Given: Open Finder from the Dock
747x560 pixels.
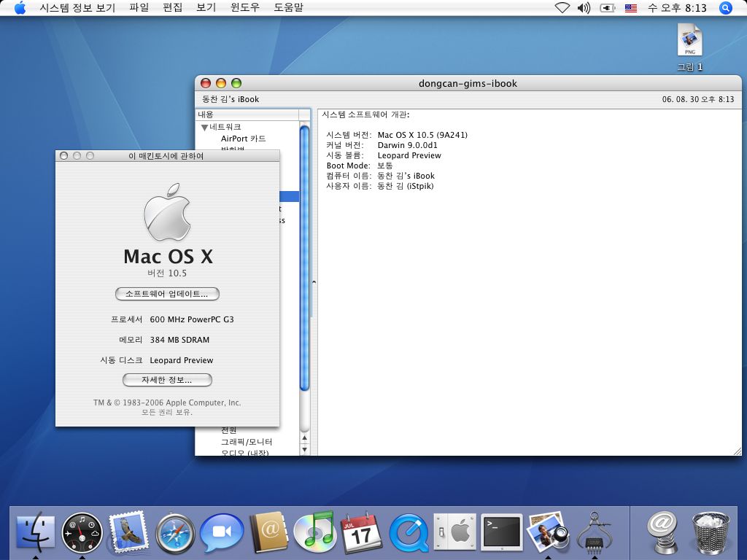Looking at the screenshot, I should 34,532.
